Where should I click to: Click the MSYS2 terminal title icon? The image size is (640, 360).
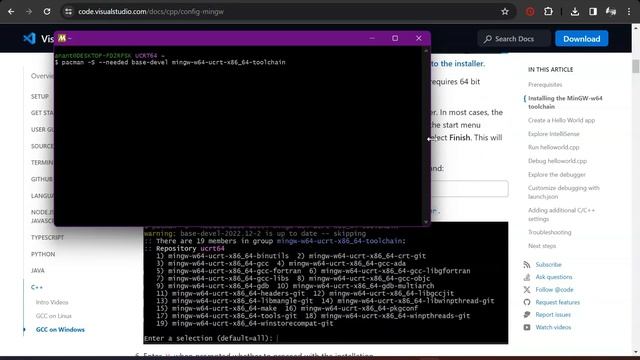point(62,38)
